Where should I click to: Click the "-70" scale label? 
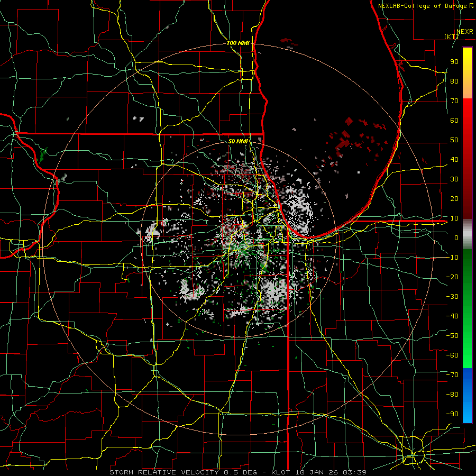pos(452,375)
